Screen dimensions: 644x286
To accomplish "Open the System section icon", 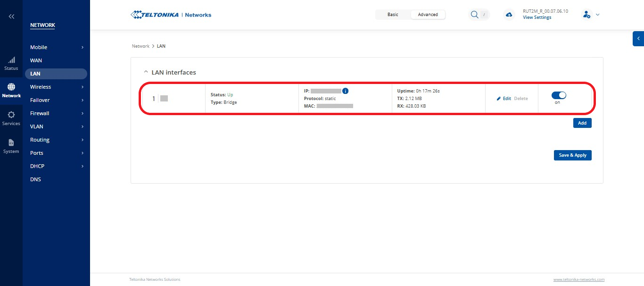I will pos(11,143).
